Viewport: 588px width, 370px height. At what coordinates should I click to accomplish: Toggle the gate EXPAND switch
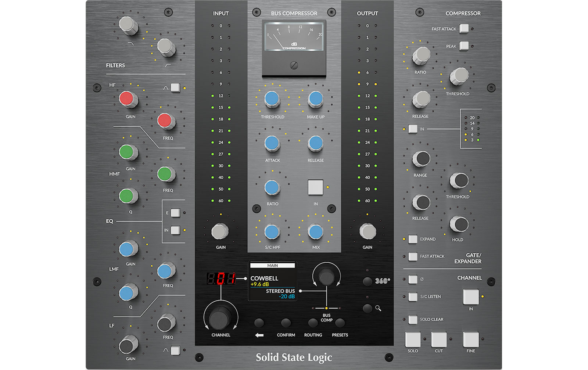pos(413,239)
